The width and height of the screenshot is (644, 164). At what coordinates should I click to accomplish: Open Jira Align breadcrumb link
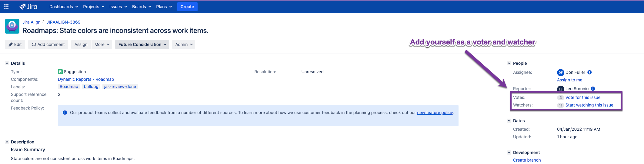[x=32, y=22]
